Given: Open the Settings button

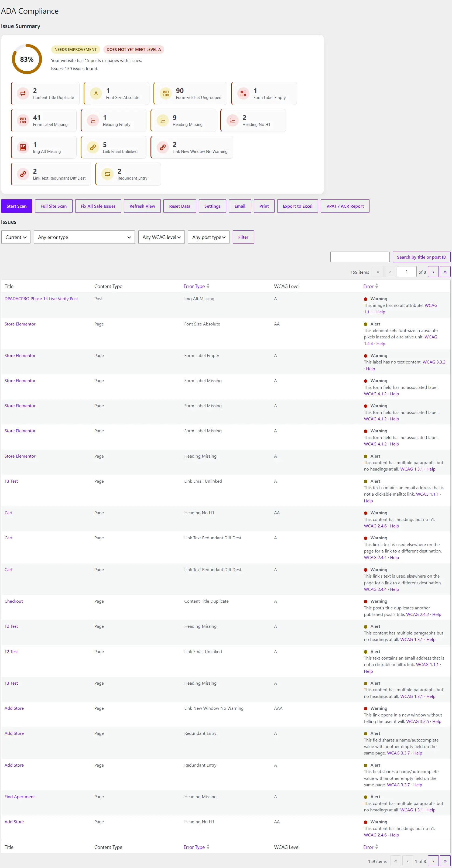Looking at the screenshot, I should 212,206.
